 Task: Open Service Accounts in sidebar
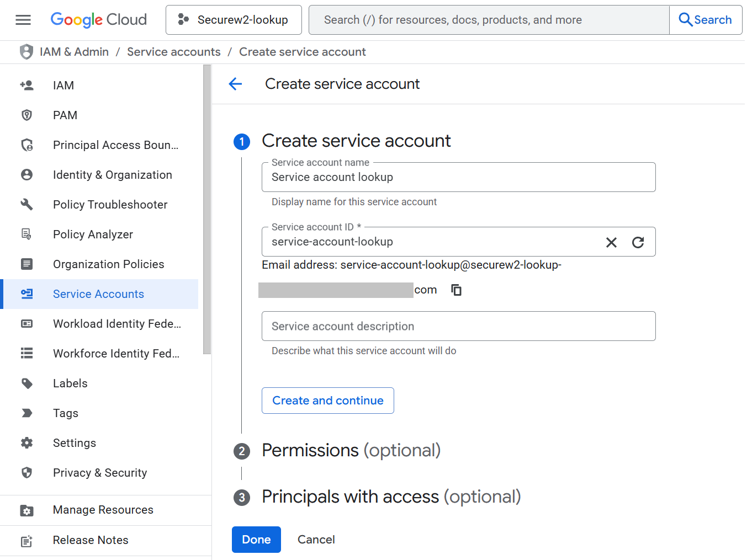pyautogui.click(x=98, y=294)
